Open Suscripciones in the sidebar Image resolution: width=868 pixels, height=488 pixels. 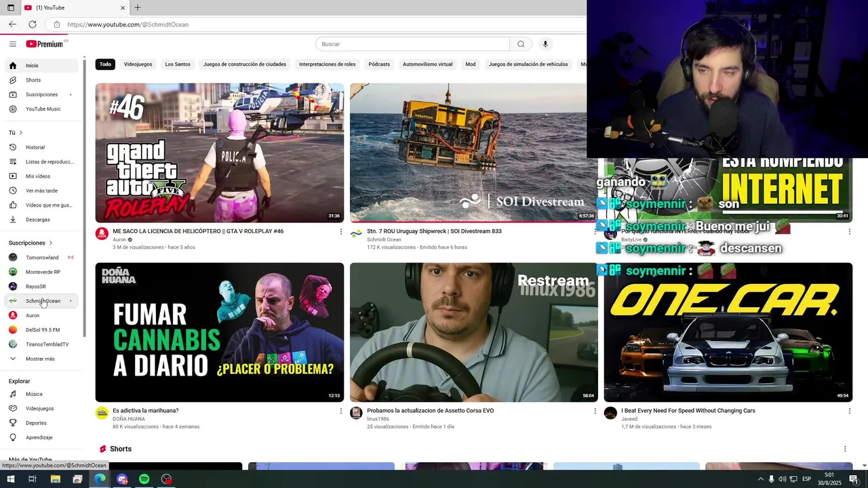pos(42,95)
